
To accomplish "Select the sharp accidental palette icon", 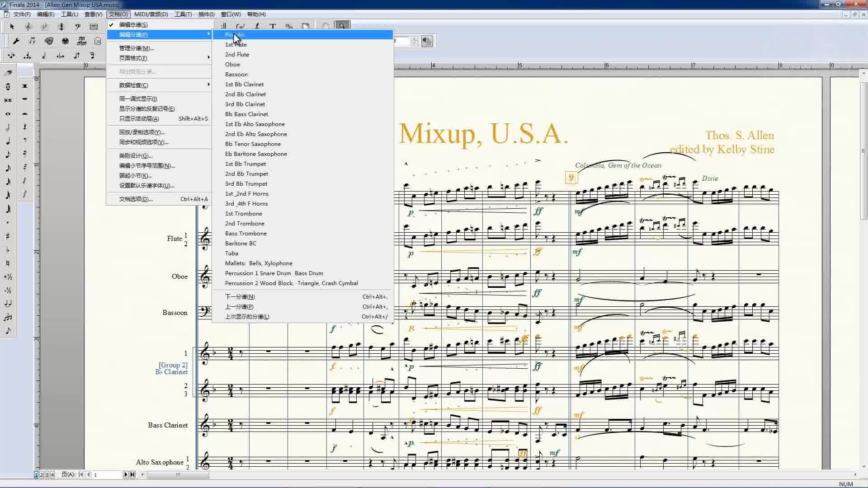I will pos(8,236).
